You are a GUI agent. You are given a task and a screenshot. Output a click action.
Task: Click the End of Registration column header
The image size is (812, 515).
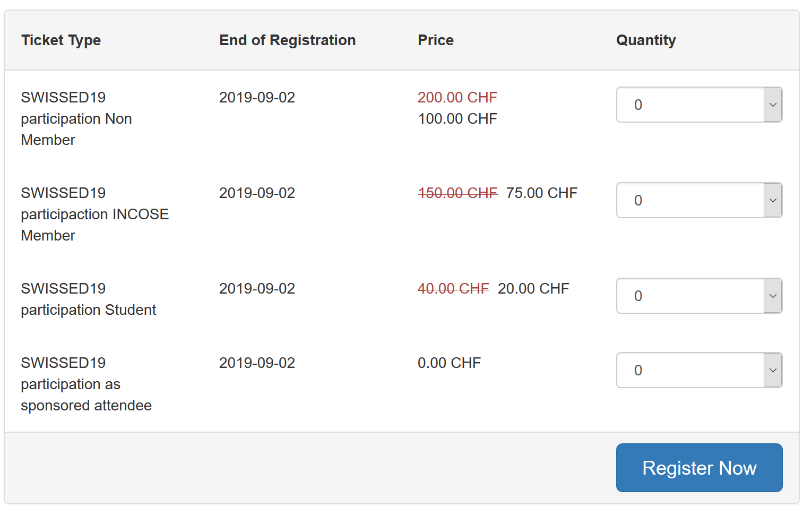click(287, 40)
